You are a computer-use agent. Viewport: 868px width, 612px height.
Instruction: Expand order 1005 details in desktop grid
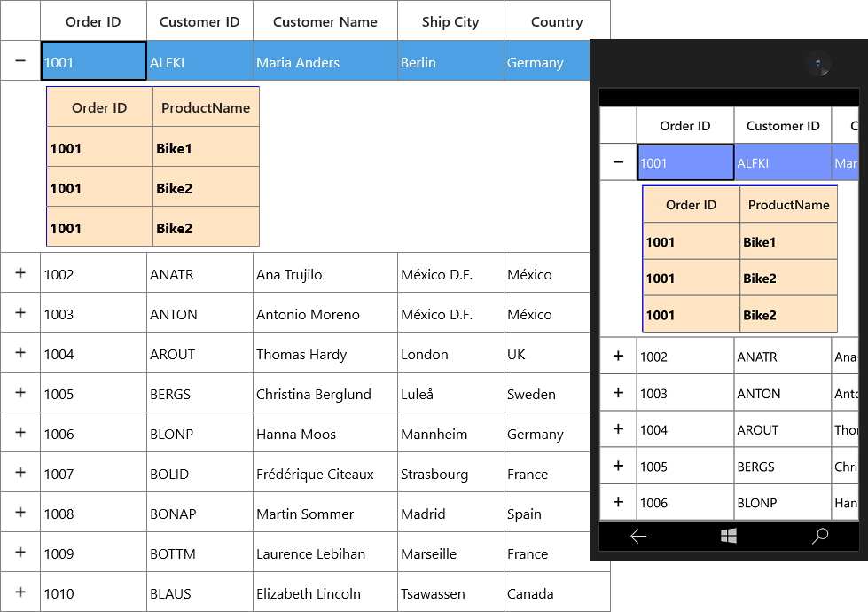click(20, 392)
